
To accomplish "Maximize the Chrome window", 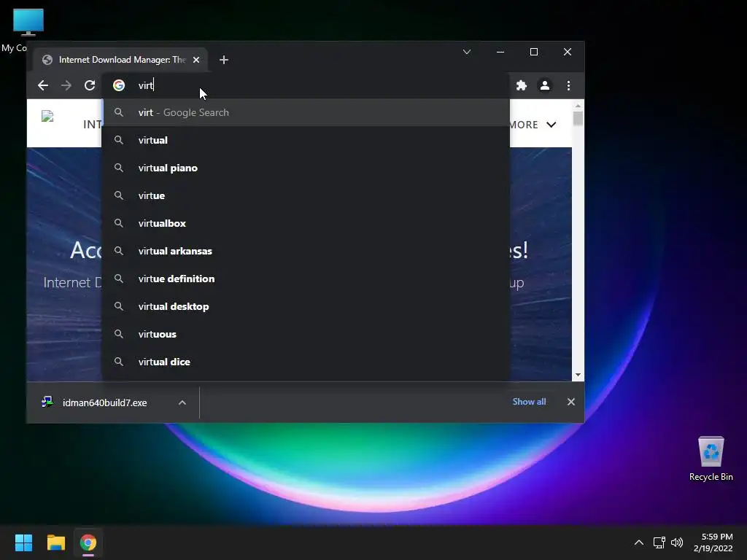I will click(534, 52).
